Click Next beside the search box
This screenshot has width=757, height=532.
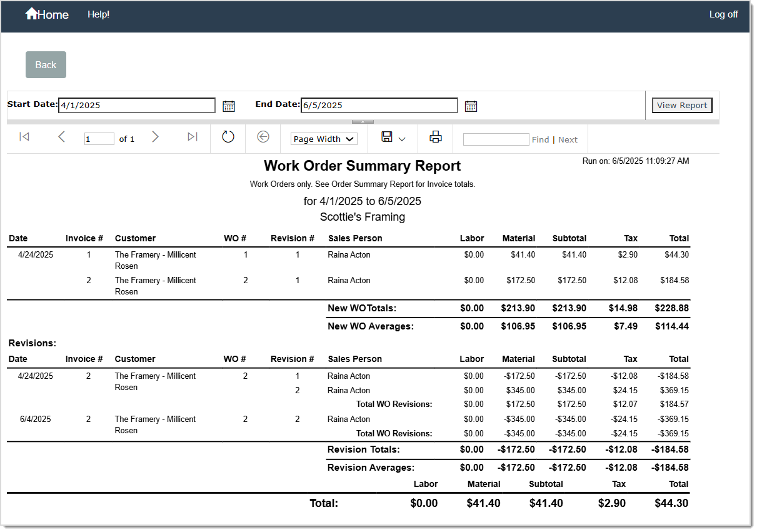click(568, 139)
